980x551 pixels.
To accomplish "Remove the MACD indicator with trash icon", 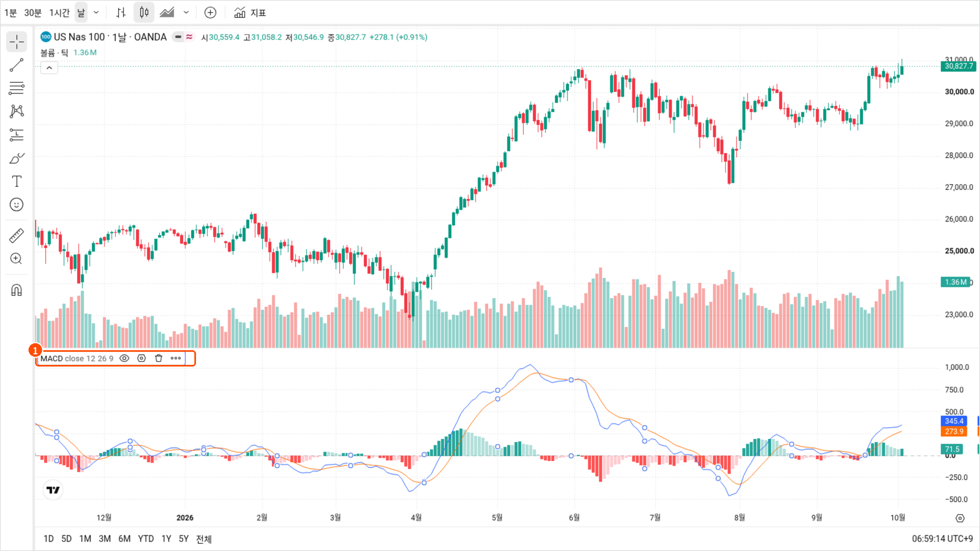I will pos(158,358).
